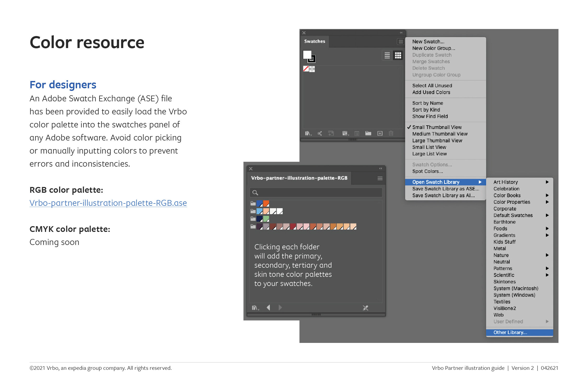Pick the bright blue primary swatch
Screen dimensions: 588x392
259,203
